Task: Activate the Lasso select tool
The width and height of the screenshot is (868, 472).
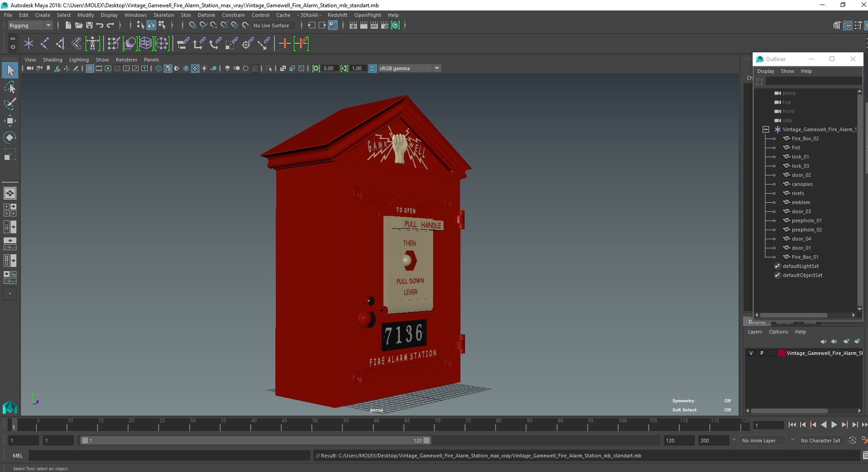Action: (10, 87)
